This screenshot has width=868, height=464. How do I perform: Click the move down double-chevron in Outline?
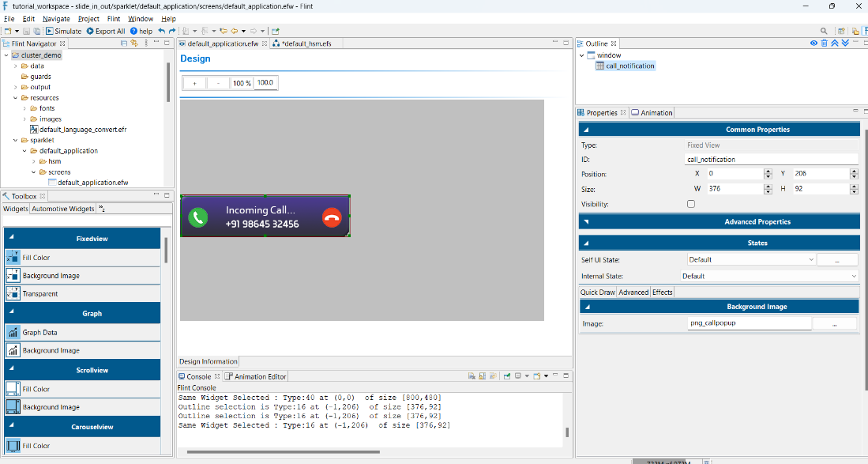[845, 43]
